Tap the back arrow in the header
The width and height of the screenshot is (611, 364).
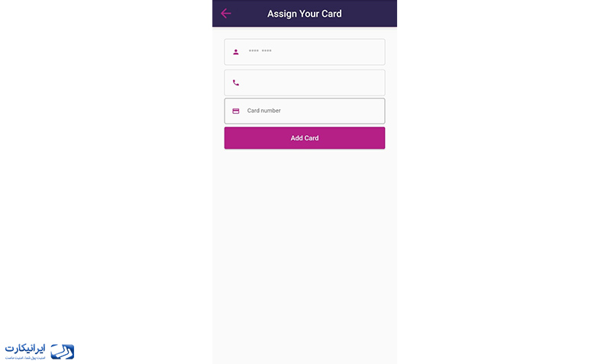(x=225, y=13)
